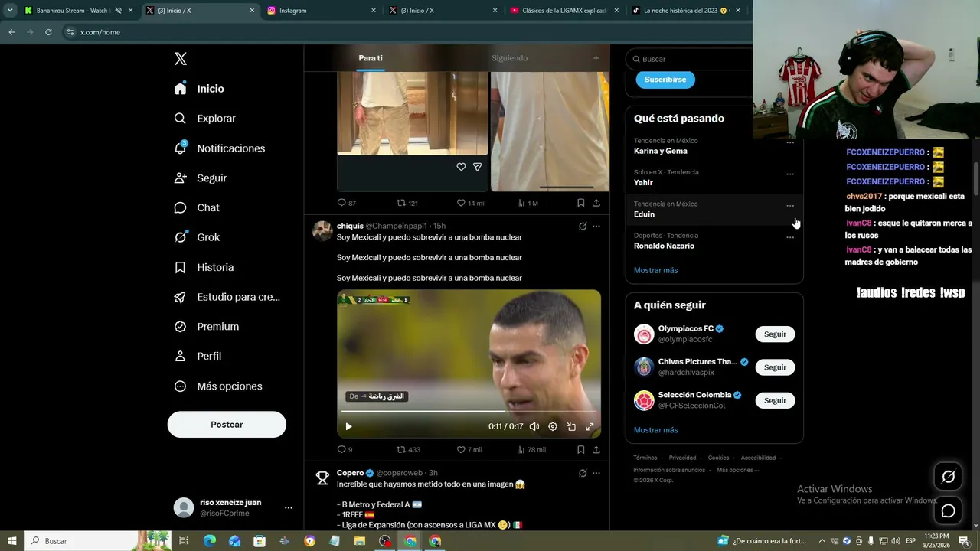
Task: Open Estudio para creadores in the sidebar
Action: point(227,297)
